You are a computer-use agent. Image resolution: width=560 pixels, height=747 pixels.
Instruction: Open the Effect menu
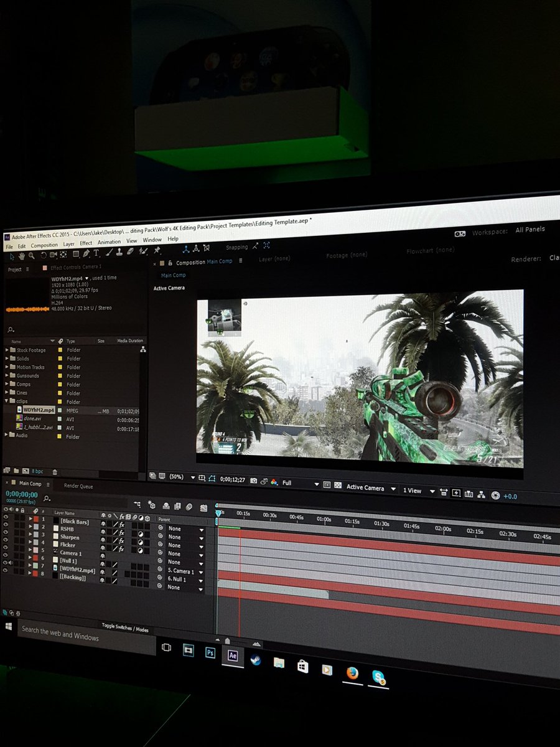(86, 243)
